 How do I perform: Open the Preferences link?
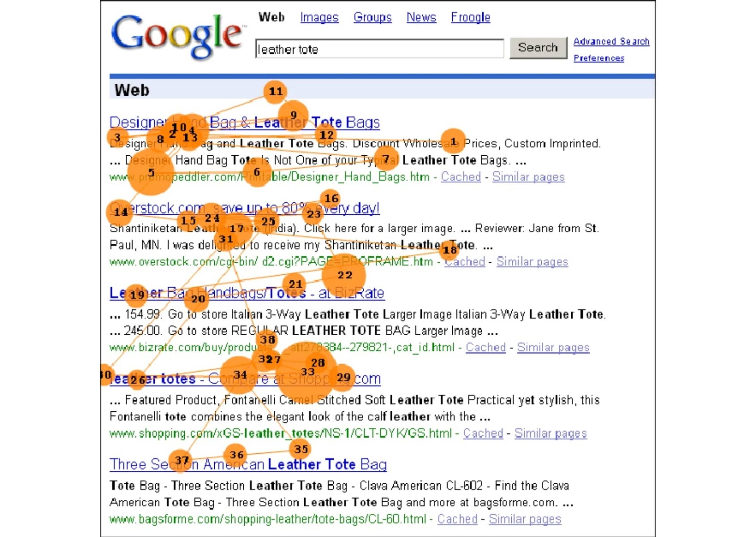[x=599, y=58]
